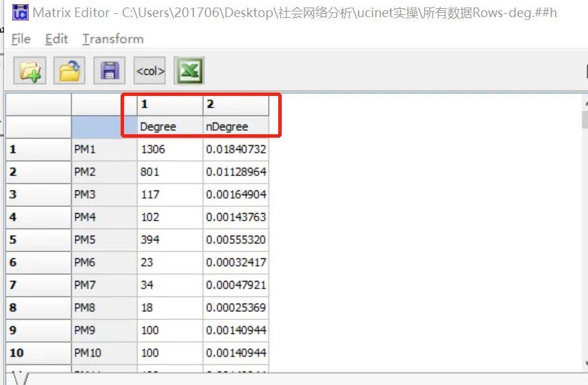Open the File menu
Viewport: 588px width, 385px height.
(x=21, y=39)
